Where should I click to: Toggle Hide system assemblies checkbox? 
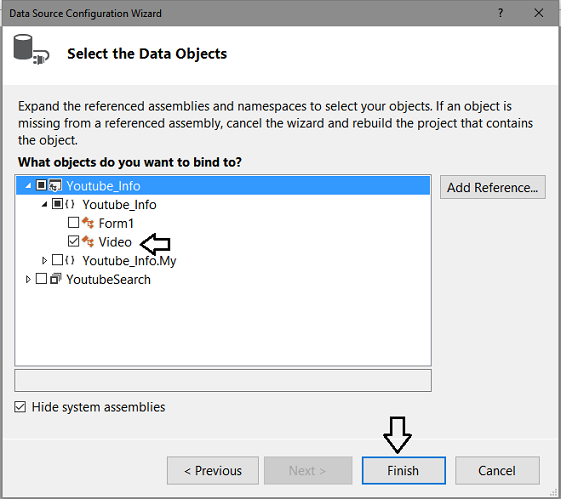click(20, 407)
